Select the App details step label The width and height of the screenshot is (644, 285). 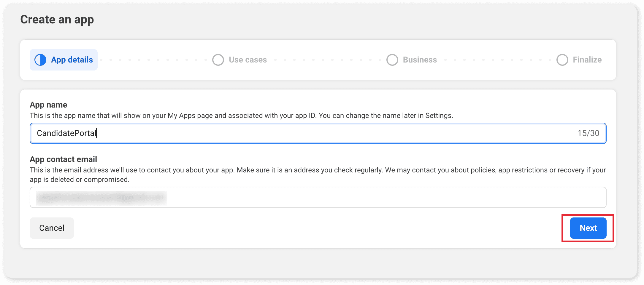click(72, 60)
